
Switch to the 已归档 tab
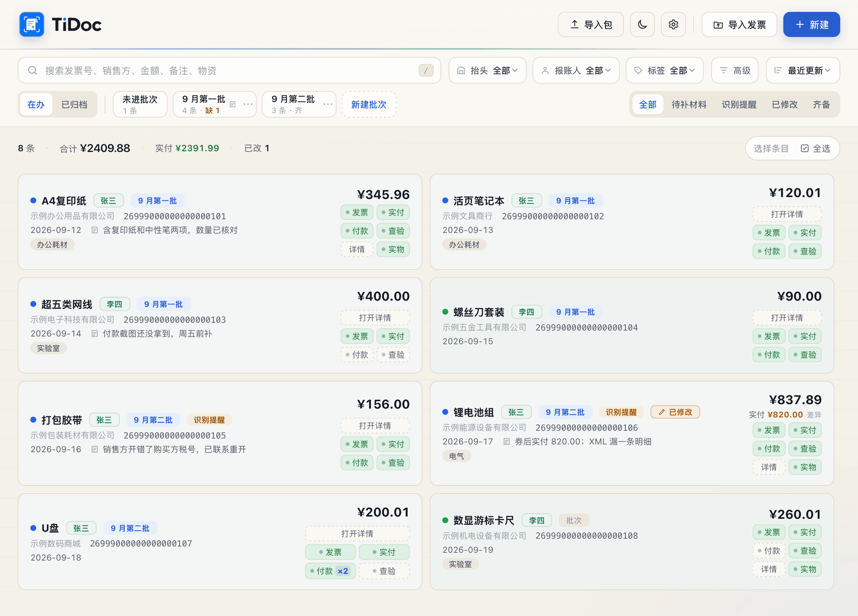pyautogui.click(x=74, y=104)
